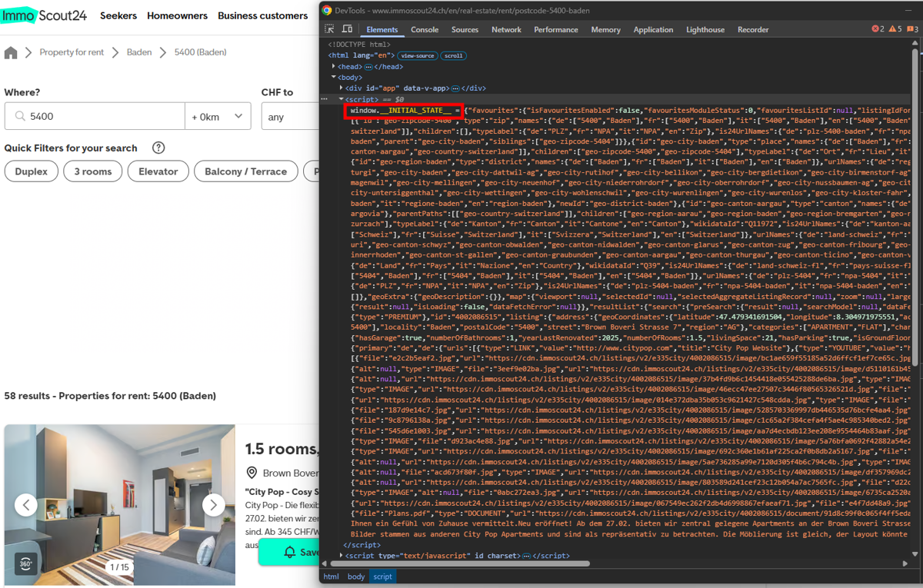Open the orange issues counter badge

(912, 29)
